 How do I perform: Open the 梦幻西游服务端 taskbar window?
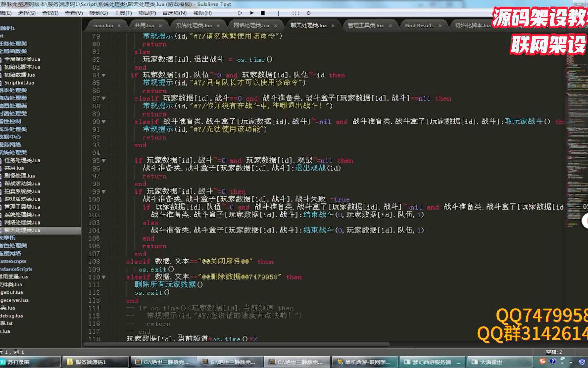coord(432,362)
